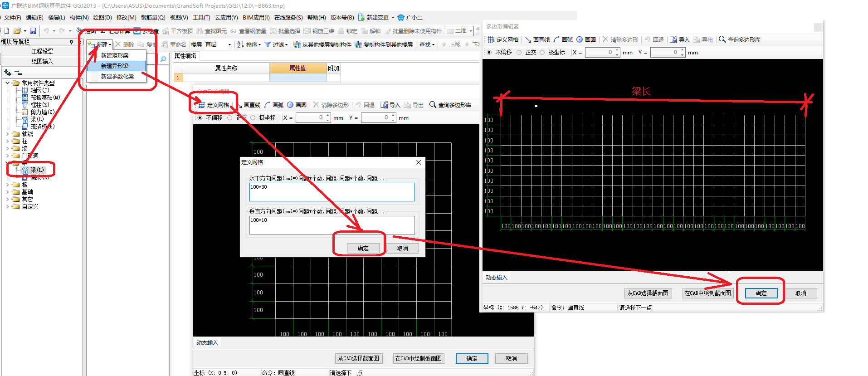This screenshot has height=376, width=868.
Task: Click the expand-all plus icon above navigation tree
Action: 8,73
